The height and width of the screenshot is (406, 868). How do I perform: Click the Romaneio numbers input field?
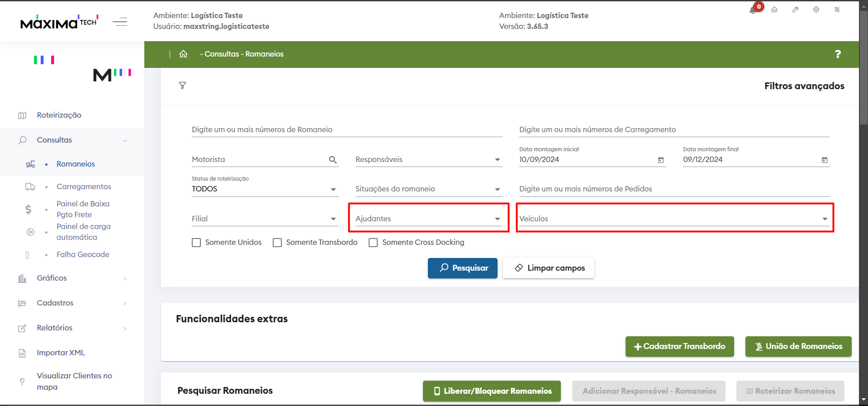coord(347,130)
